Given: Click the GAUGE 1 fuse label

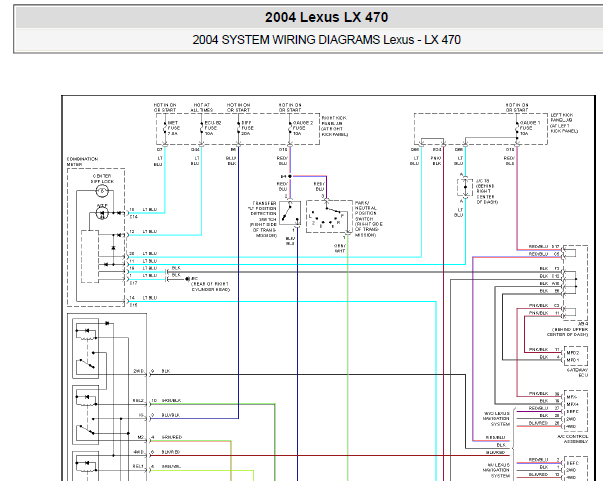Looking at the screenshot, I should pos(530,128).
